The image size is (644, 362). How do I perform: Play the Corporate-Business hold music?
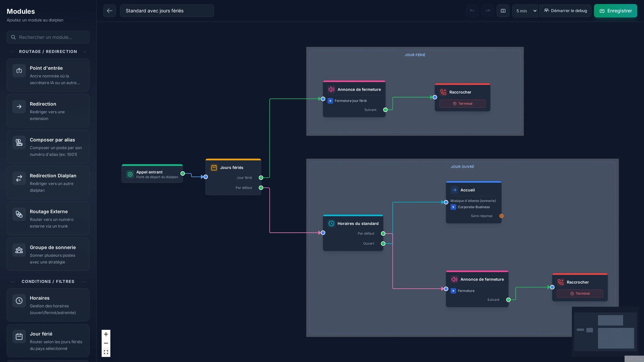(453, 207)
